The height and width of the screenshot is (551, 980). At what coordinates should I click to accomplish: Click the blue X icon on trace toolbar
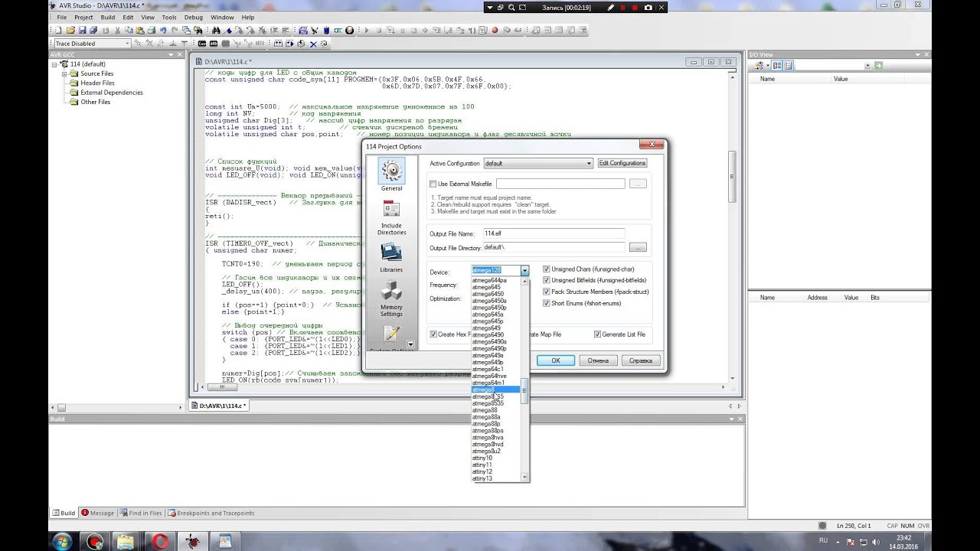tap(313, 44)
